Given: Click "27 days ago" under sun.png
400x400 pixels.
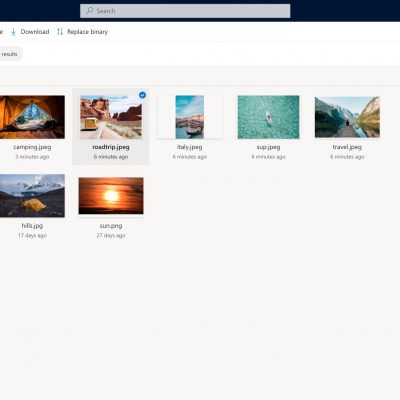Looking at the screenshot, I should 111,235.
